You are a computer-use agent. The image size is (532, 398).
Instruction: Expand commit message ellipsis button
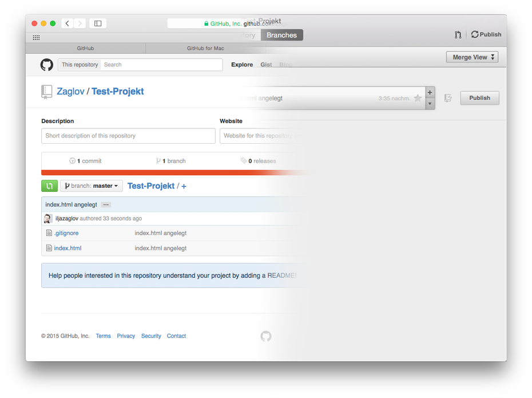click(x=106, y=205)
